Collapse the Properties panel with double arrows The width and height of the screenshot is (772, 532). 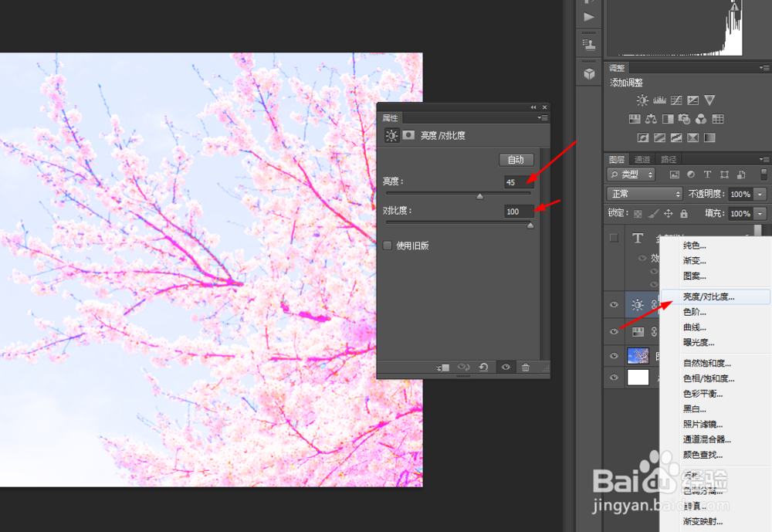tap(533, 107)
